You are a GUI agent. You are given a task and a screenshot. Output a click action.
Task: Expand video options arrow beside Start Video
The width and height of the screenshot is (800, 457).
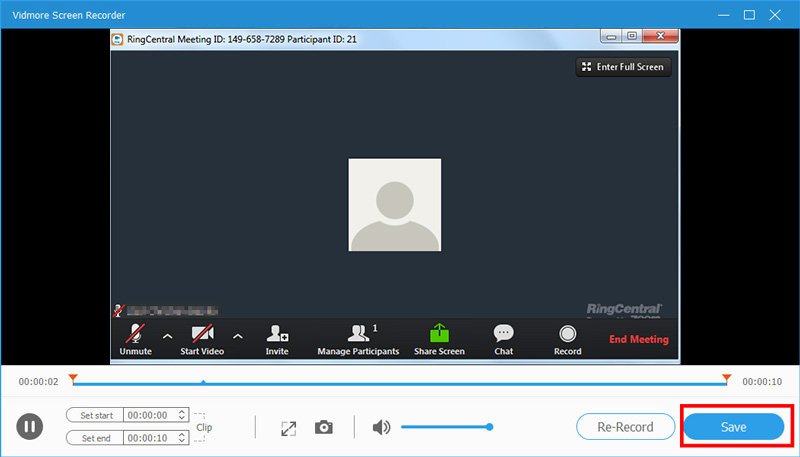pos(238,336)
